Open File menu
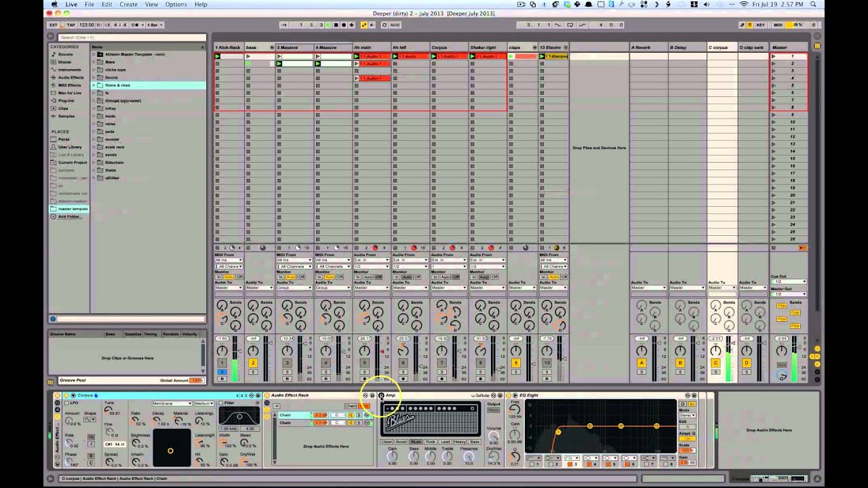This screenshot has width=868, height=488. pos(90,5)
